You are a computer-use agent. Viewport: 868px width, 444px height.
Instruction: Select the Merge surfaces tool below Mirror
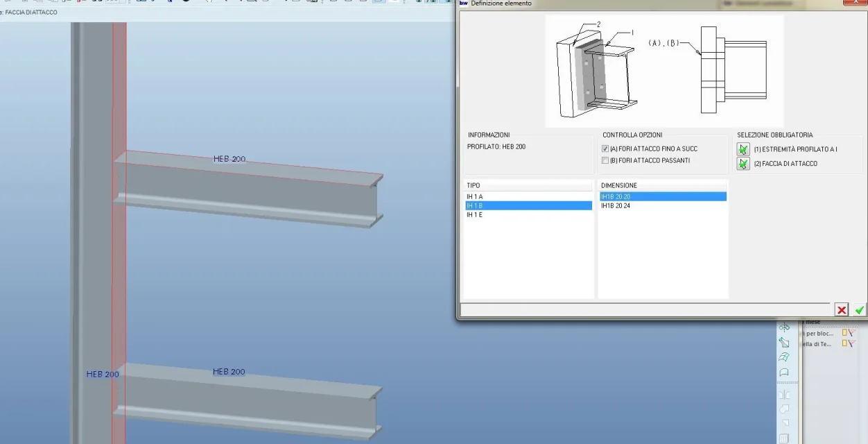(x=784, y=342)
